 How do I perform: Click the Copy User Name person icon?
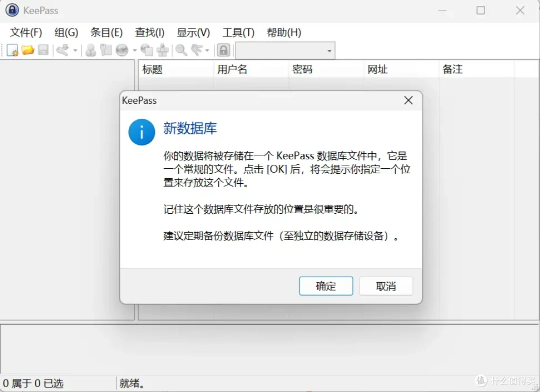[90, 50]
